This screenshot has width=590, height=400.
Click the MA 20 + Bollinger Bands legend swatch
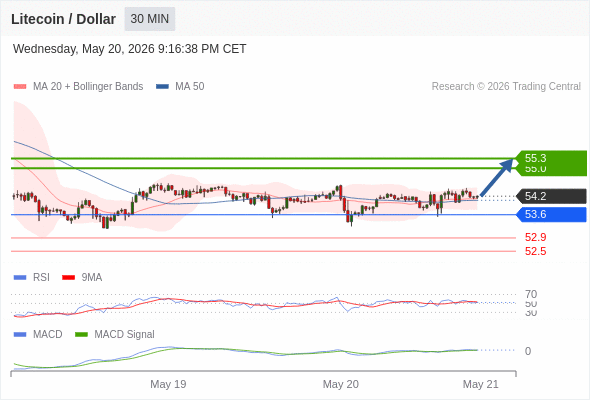click(20, 87)
